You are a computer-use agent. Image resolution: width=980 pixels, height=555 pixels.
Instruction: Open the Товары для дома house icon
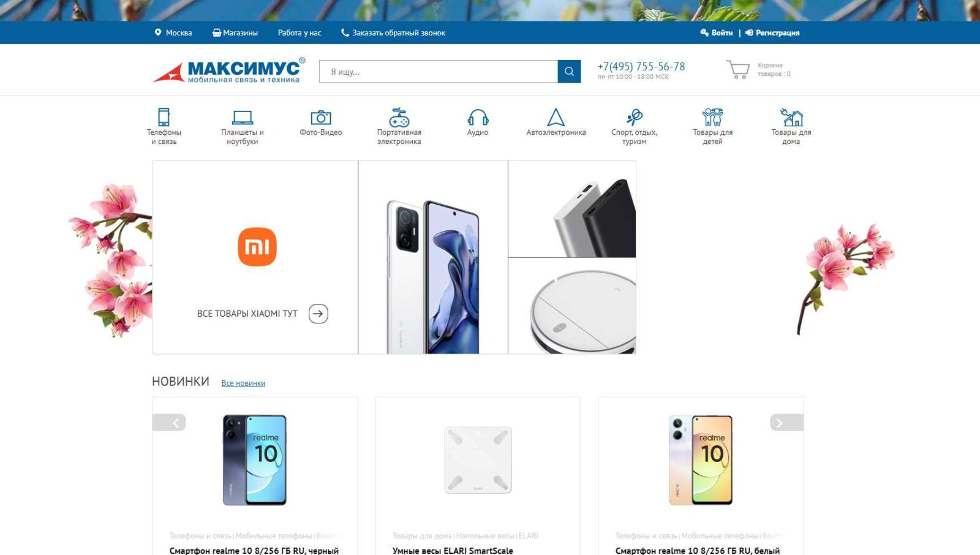point(791,117)
